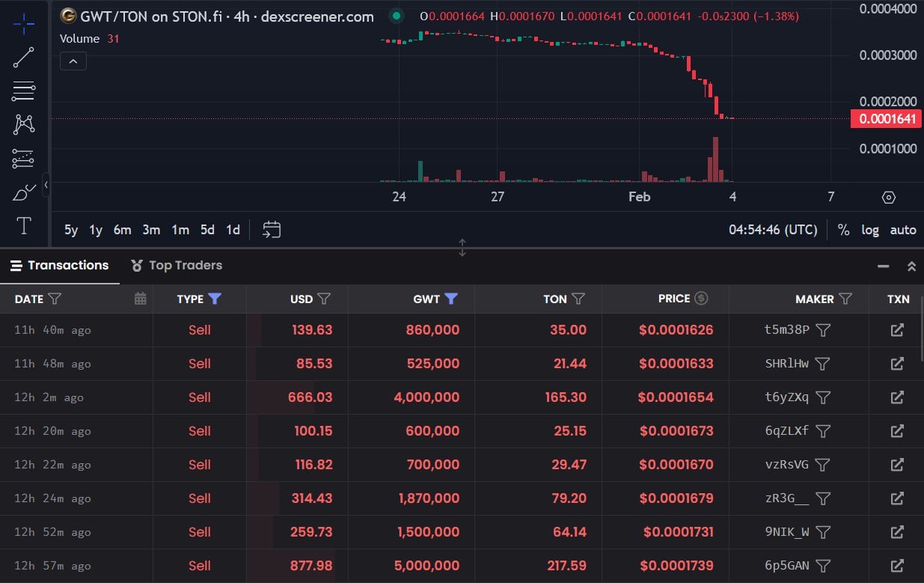Switch to the Transactions tab
Screen dimensions: 924x583
pos(60,266)
